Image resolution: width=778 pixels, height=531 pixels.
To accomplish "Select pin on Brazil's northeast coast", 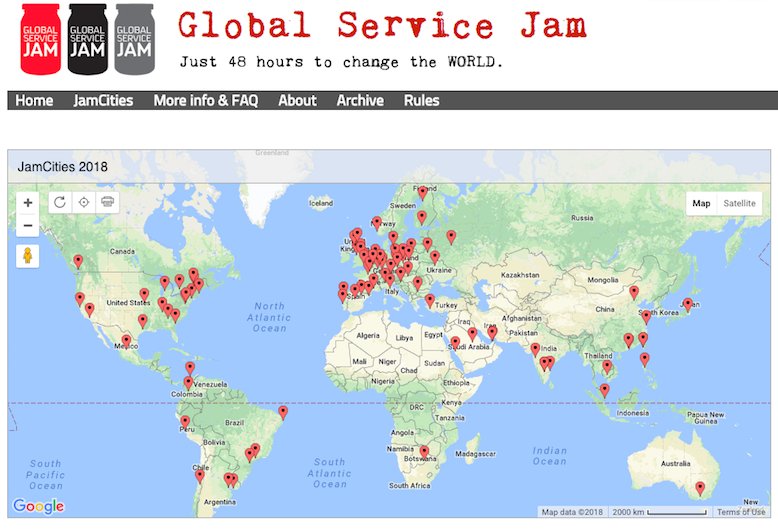I will [x=283, y=412].
